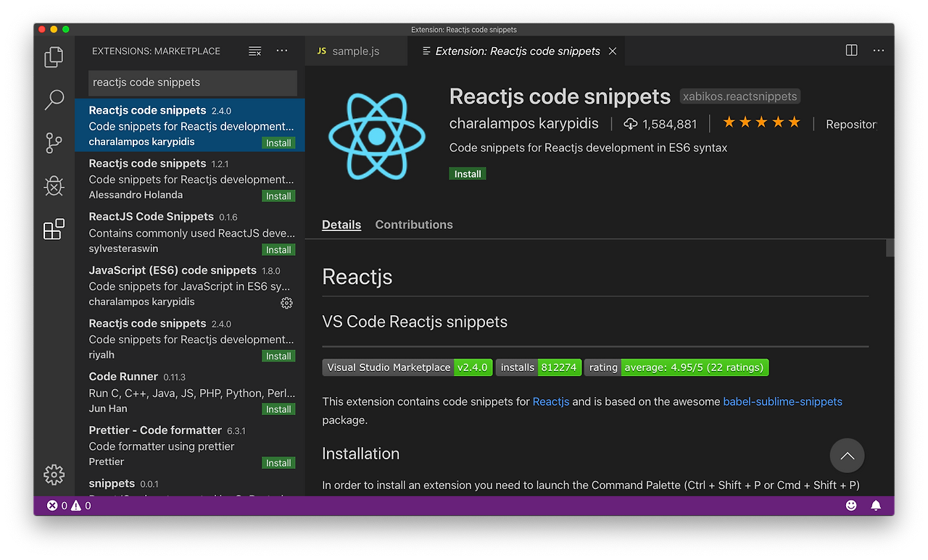Open the Explorer view
This screenshot has width=928, height=560.
click(54, 57)
